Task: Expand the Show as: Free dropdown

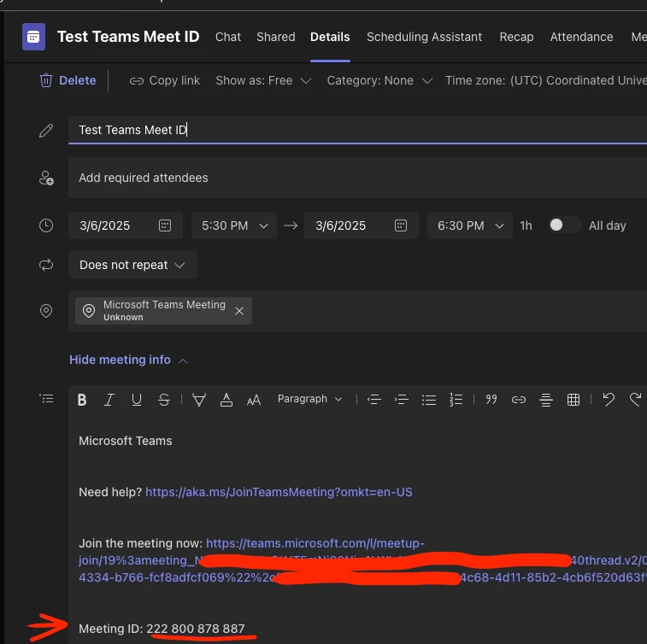Action: point(263,80)
